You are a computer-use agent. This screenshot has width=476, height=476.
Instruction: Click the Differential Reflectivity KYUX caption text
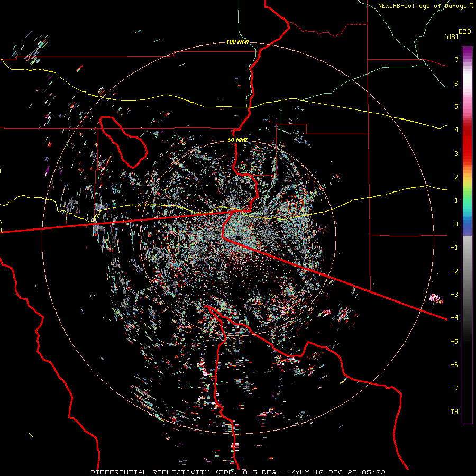238,472
